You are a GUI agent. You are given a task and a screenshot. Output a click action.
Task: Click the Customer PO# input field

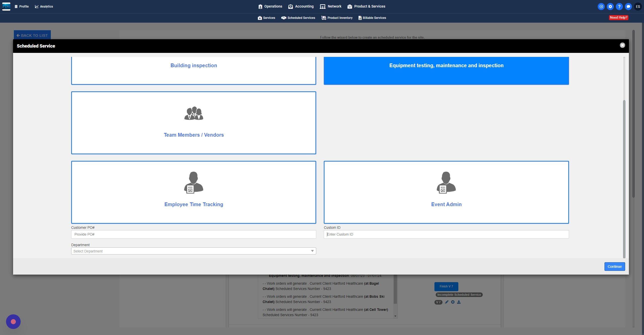coord(193,234)
